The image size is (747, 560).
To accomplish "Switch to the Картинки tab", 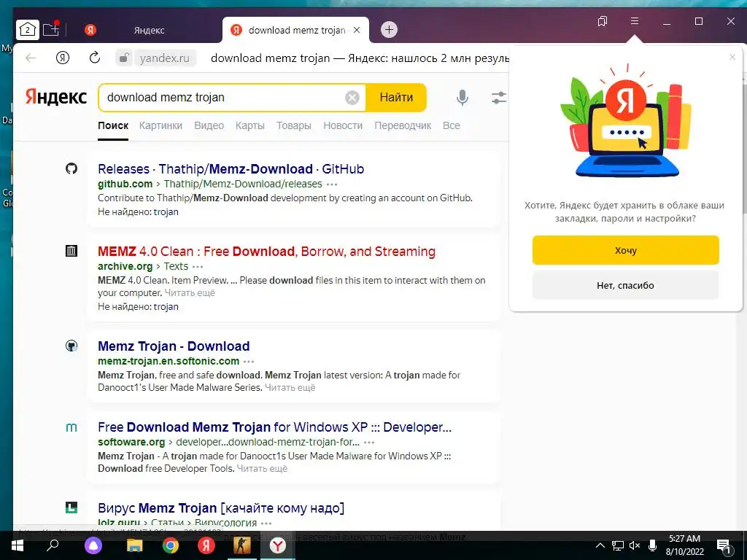I will [160, 125].
